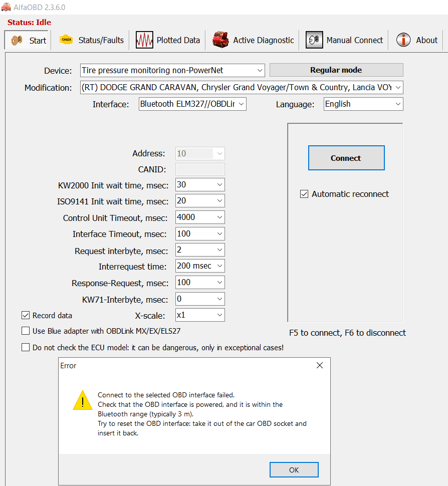Toggle the Record data checkbox
This screenshot has width=448, height=486.
pyautogui.click(x=26, y=316)
